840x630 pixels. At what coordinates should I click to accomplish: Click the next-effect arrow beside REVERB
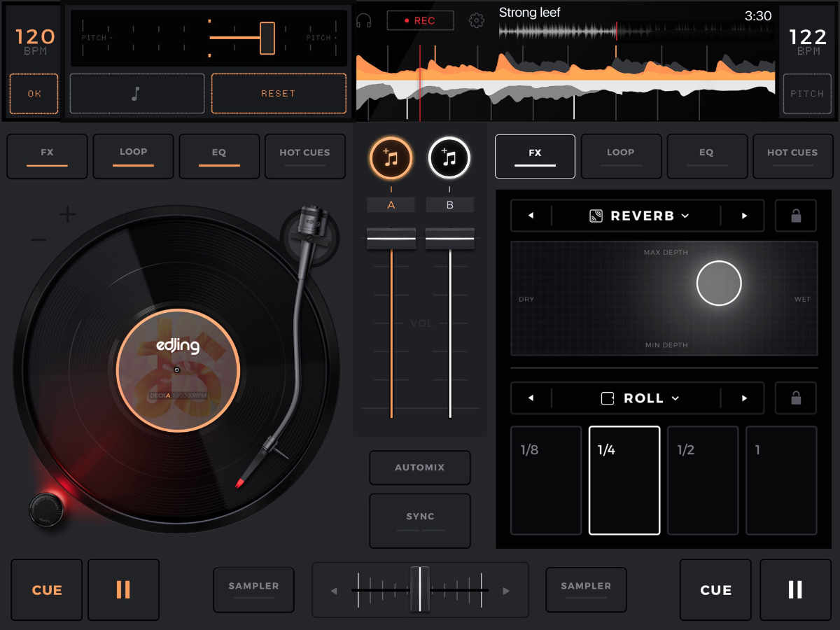[744, 216]
